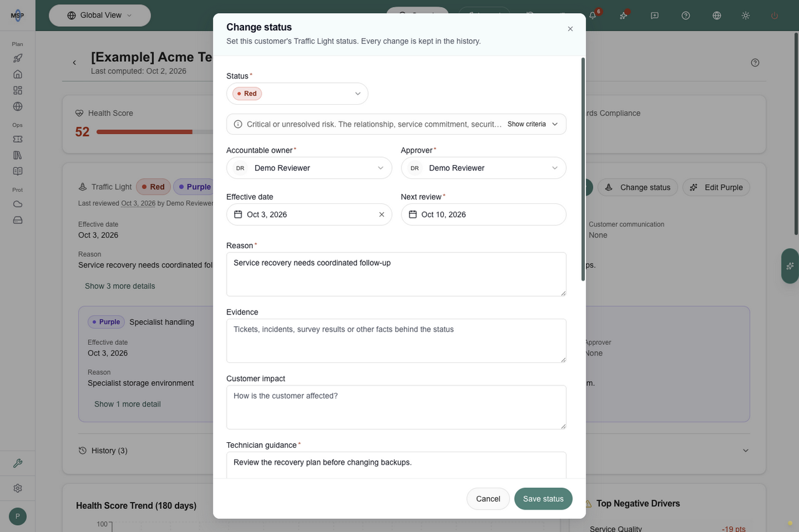
Task: Click into the Reason text area
Action: pyautogui.click(x=396, y=274)
